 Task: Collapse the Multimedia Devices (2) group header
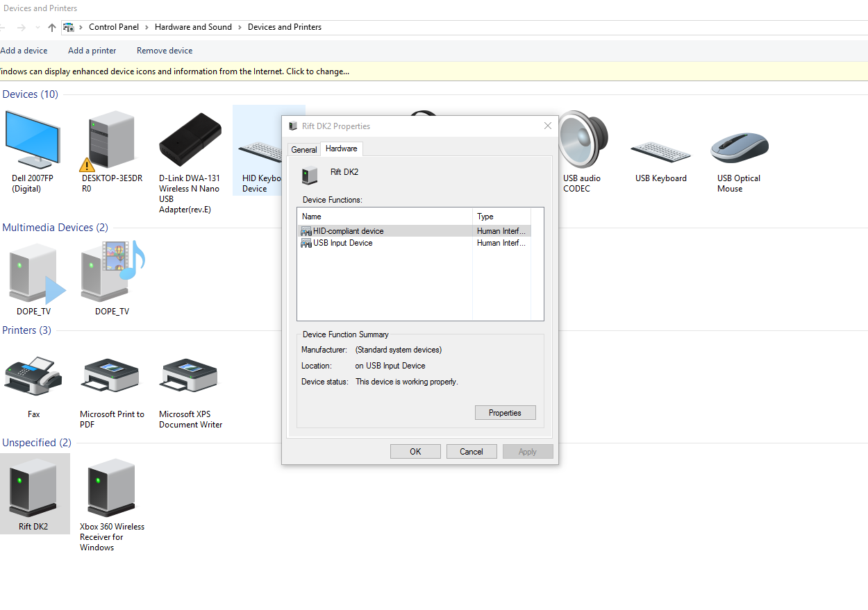click(x=56, y=228)
